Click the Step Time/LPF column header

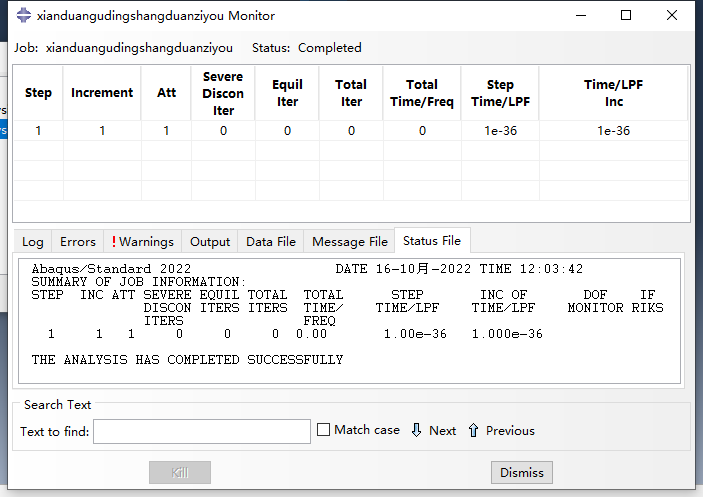click(x=500, y=93)
